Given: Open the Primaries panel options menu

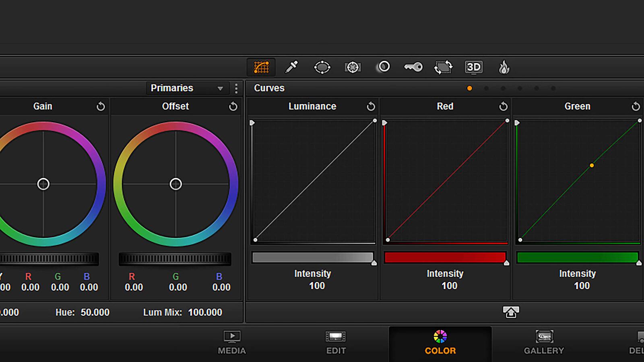Looking at the screenshot, I should point(236,88).
